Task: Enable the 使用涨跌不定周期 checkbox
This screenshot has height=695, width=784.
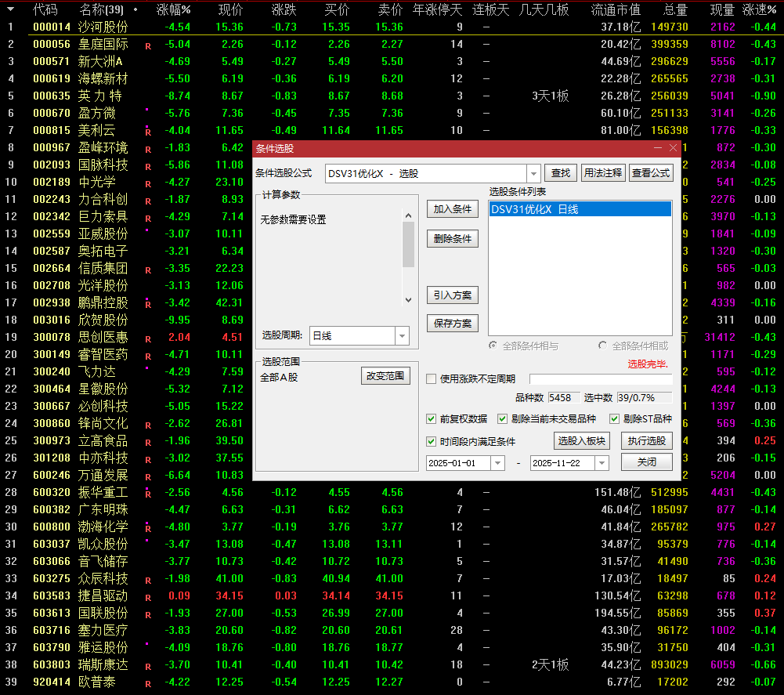Action: (x=431, y=378)
